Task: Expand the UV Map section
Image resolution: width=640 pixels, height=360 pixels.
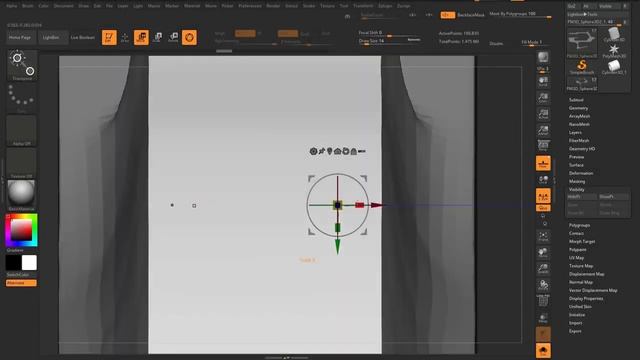Action: point(576,258)
